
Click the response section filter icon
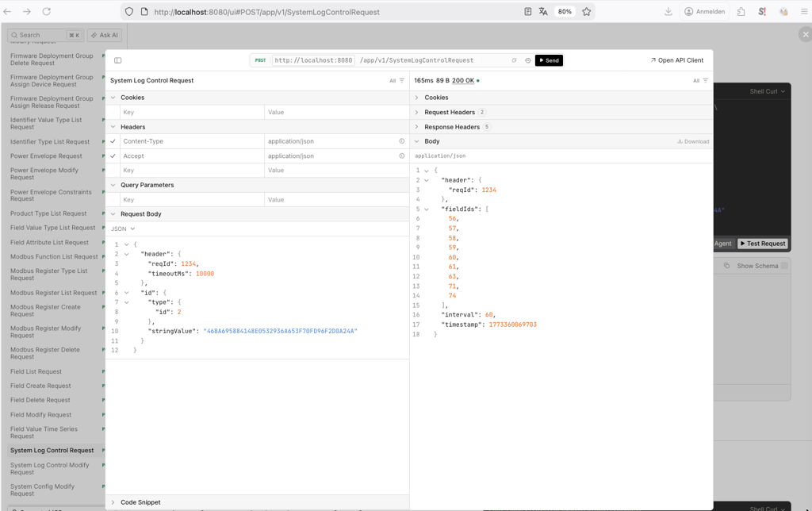(705, 80)
